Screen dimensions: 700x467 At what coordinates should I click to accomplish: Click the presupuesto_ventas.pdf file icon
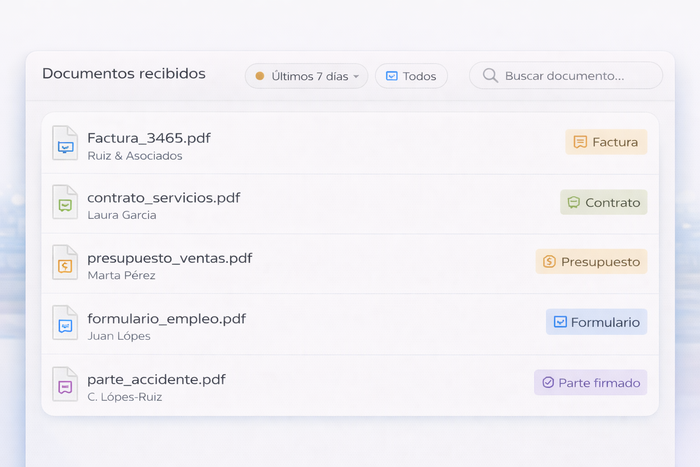point(65,263)
